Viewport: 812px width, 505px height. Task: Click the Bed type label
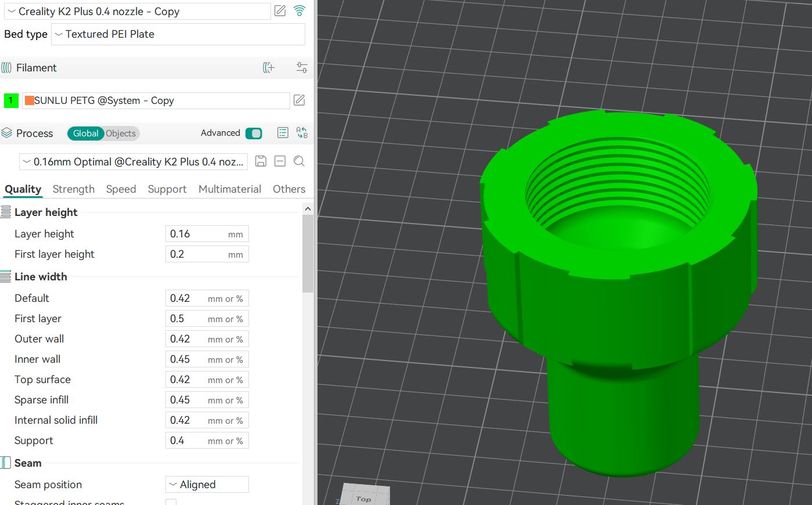point(26,34)
